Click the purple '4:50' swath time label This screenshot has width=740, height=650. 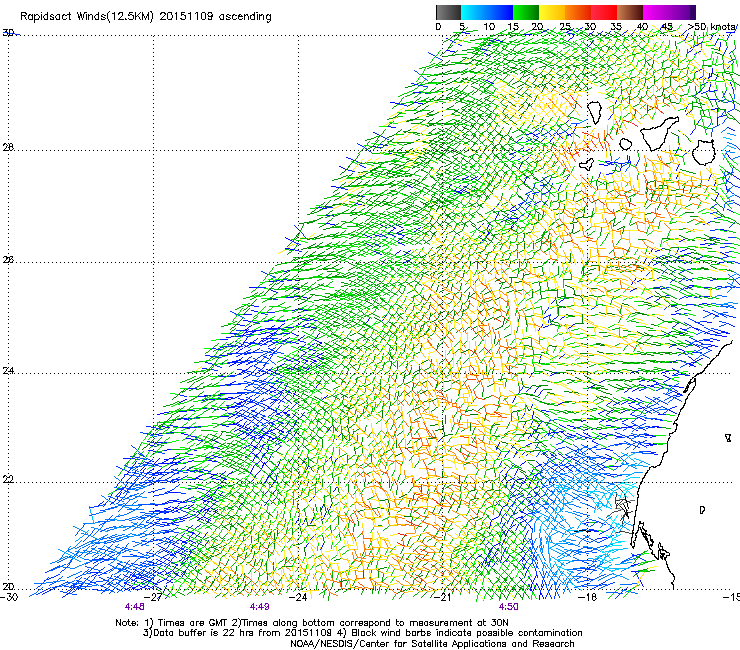(x=508, y=607)
